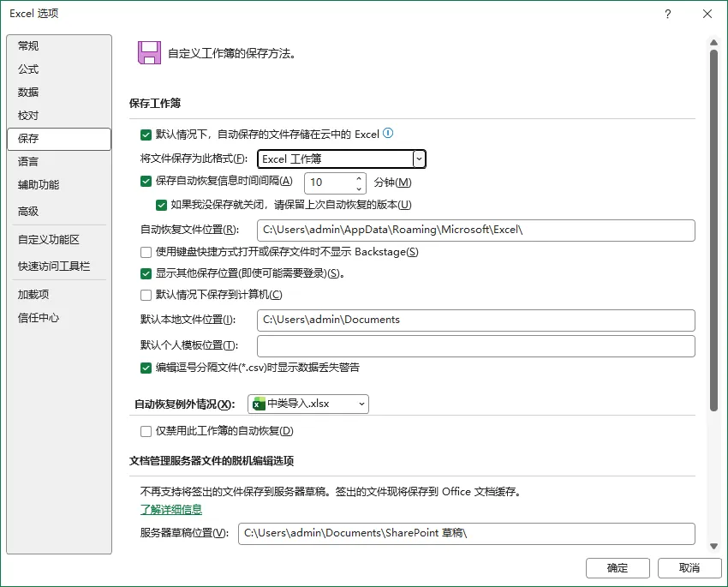This screenshot has height=587, width=728.
Task: Click 取消 button to cancel
Action: coord(689,568)
